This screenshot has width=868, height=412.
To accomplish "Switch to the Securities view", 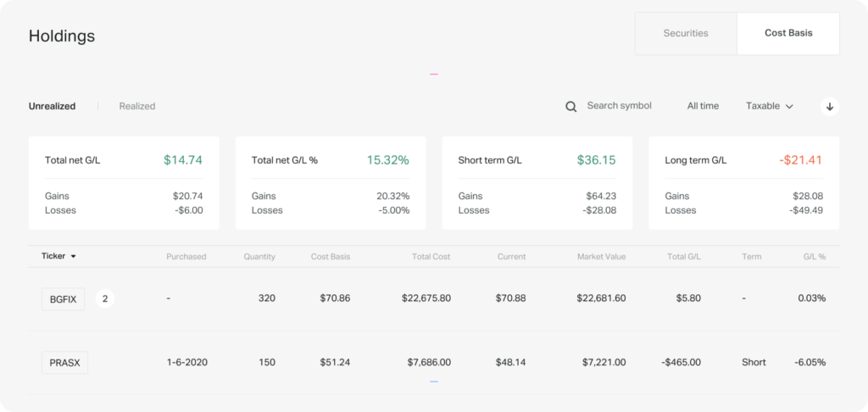I will pyautogui.click(x=686, y=34).
